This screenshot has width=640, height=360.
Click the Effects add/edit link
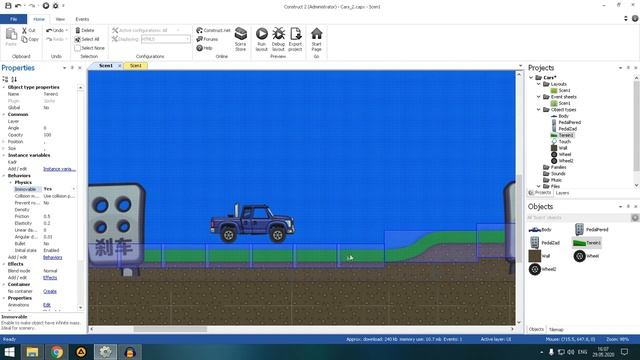click(50, 278)
